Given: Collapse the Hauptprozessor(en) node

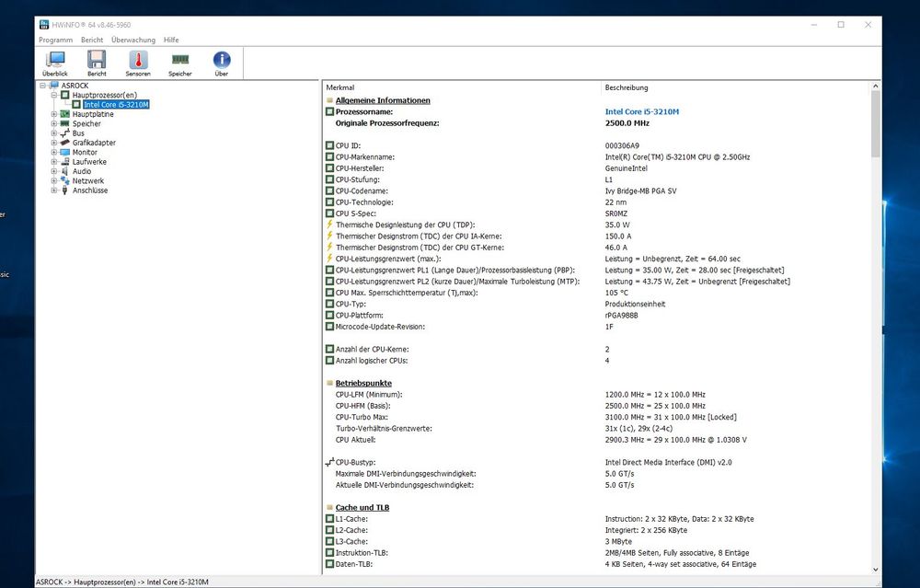Looking at the screenshot, I should (54, 95).
